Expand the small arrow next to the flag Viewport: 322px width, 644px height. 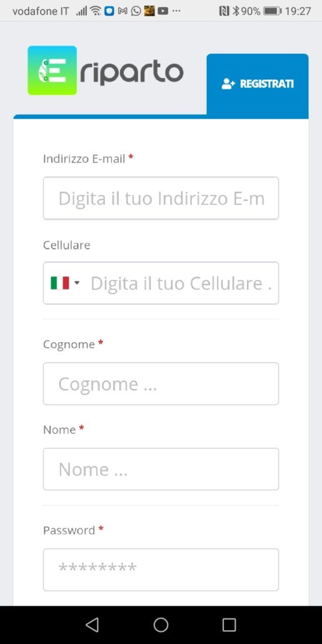pos(77,283)
